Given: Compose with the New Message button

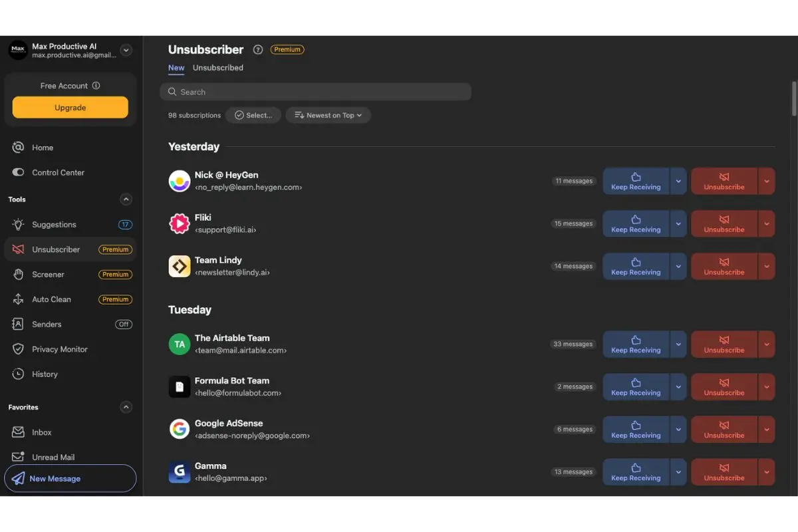Looking at the screenshot, I should [70, 478].
